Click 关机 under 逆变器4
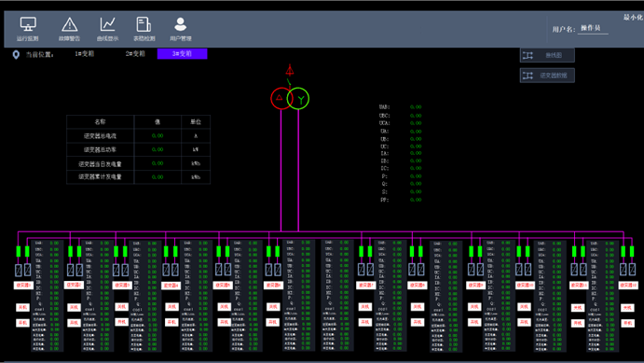 [171, 307]
